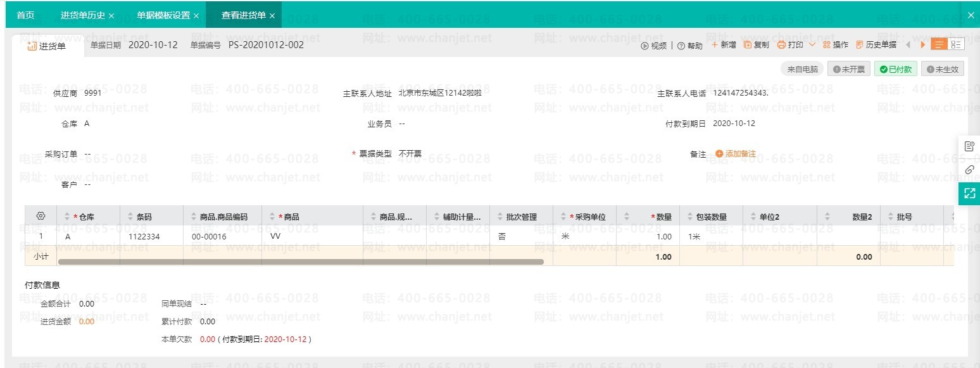Click the 添加备注 plus icon
Screen dimensions: 980x368
pyautogui.click(x=719, y=154)
